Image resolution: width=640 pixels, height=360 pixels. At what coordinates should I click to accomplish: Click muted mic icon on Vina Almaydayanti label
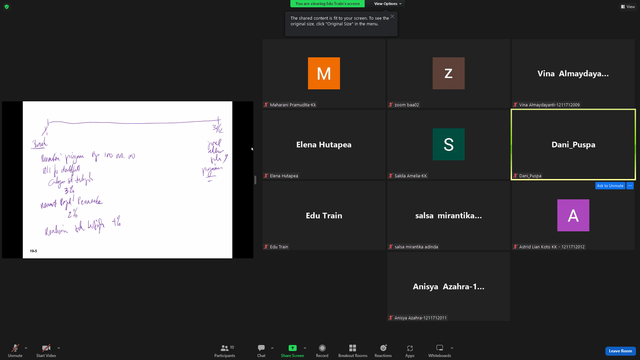click(515, 105)
